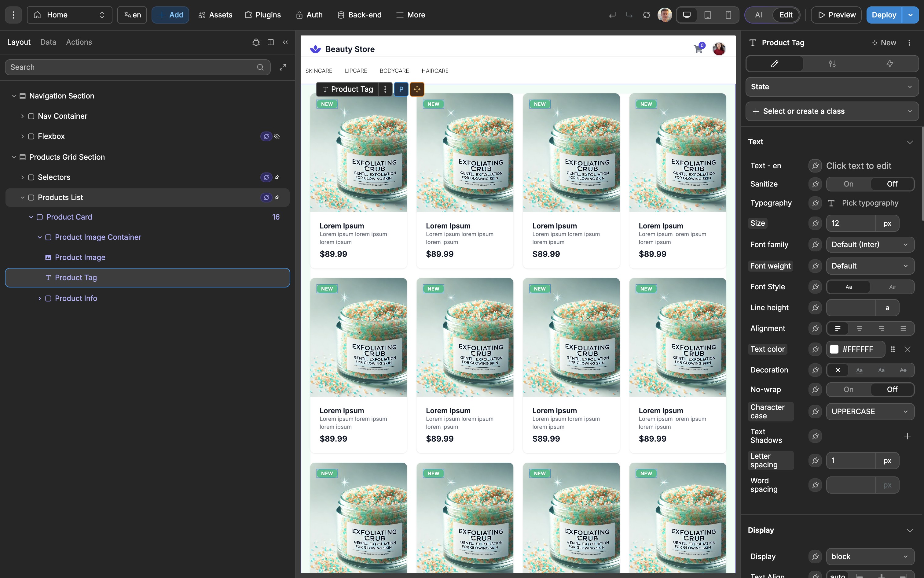Open the three-dot main menu at top left
Viewport: 924px width, 578px height.
point(13,15)
